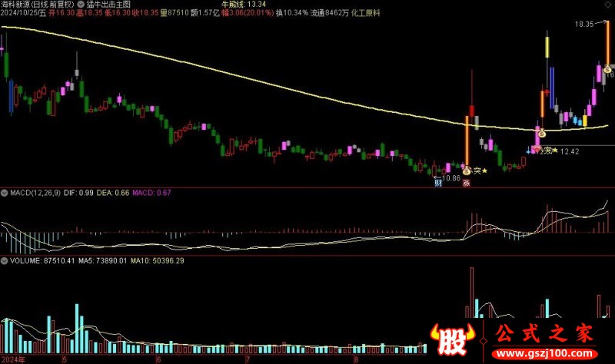Click the close price 收18.35
The width and height of the screenshot is (615, 364).
click(x=145, y=13)
